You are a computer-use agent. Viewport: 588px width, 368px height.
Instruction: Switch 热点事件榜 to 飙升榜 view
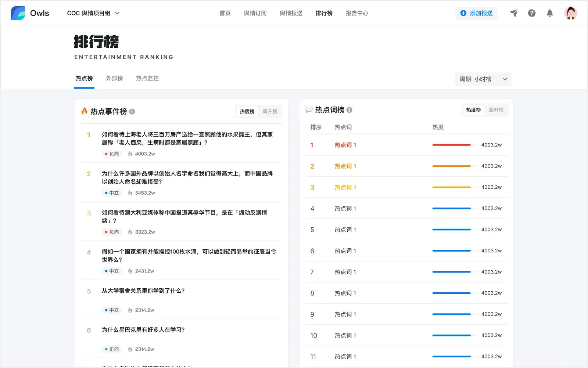pyautogui.click(x=270, y=112)
